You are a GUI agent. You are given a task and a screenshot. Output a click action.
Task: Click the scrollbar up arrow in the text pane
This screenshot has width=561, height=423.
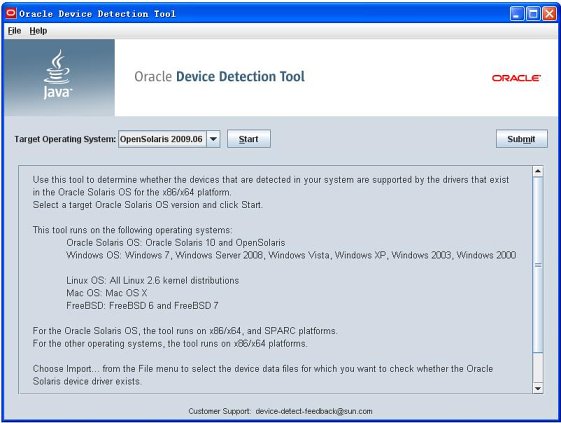pyautogui.click(x=538, y=171)
